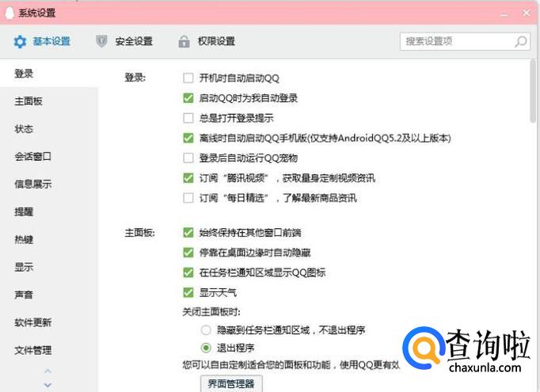Click the 主面板: section heading
This screenshot has width=540, height=392.
139,233
